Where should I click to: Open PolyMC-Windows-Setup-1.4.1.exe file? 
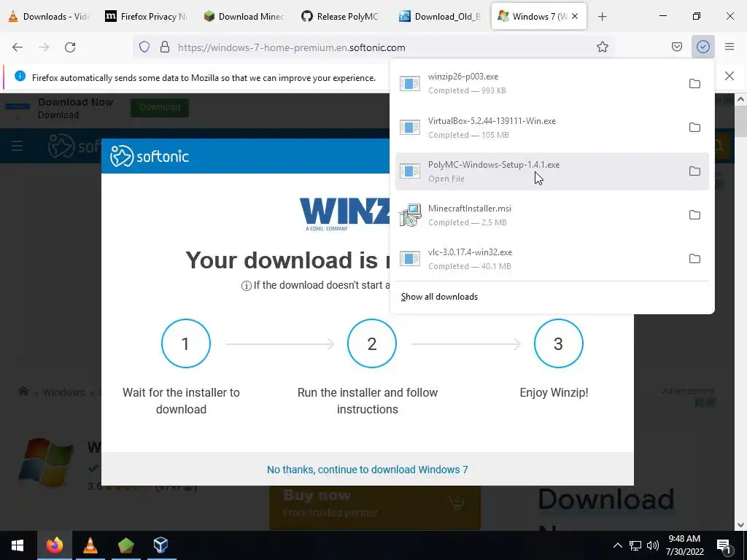[x=538, y=171]
